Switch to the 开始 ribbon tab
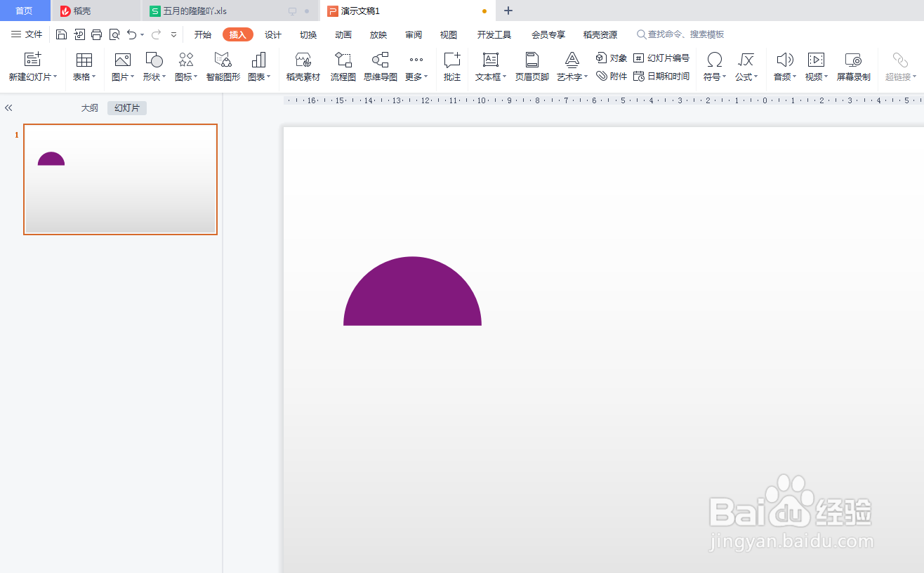Image resolution: width=924 pixels, height=573 pixels. (203, 34)
